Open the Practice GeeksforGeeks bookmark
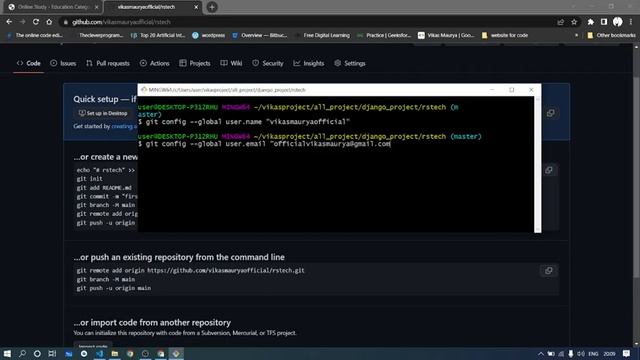Screen dimensions: 640x360 (x=384, y=36)
